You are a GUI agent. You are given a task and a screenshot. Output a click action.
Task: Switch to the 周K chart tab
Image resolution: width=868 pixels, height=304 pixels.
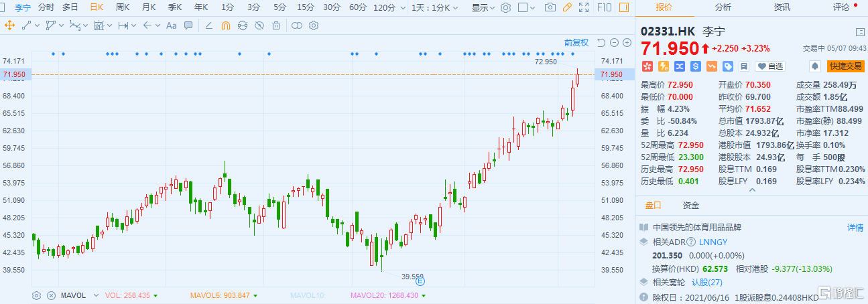(123, 8)
